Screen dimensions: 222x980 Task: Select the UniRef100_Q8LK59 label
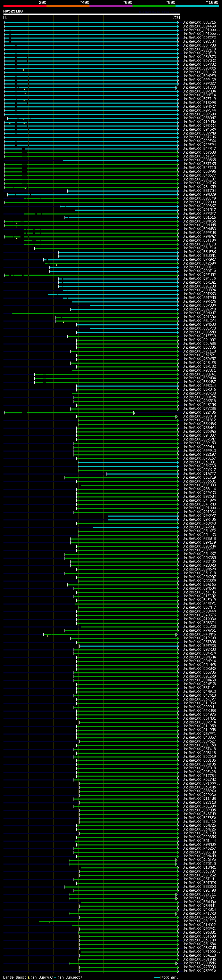coord(199,187)
